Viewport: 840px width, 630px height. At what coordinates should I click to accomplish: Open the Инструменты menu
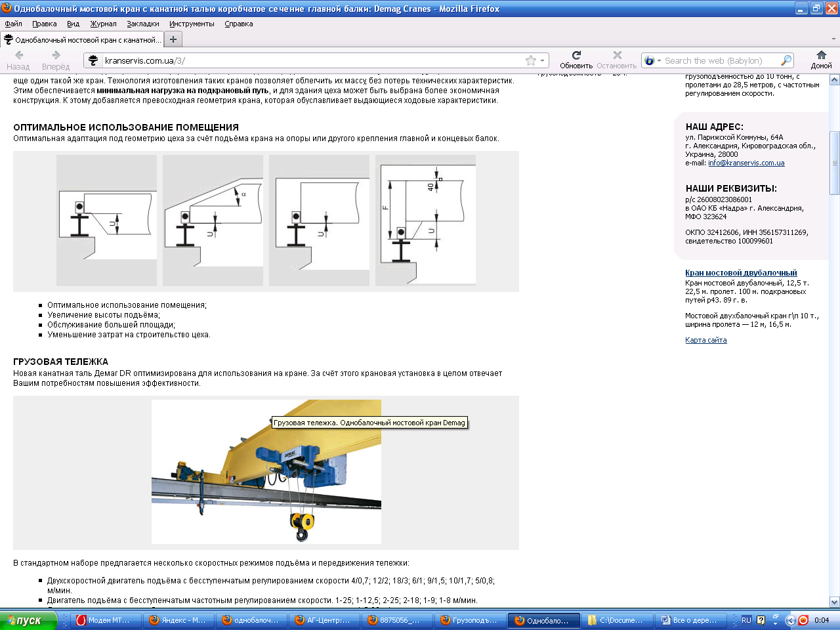192,24
